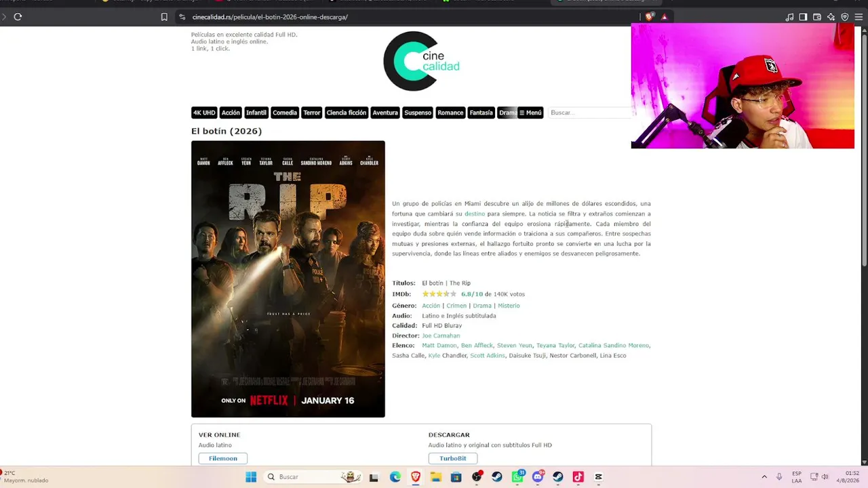Browse the Infantil category
This screenshot has height=488, width=868.
(x=256, y=113)
